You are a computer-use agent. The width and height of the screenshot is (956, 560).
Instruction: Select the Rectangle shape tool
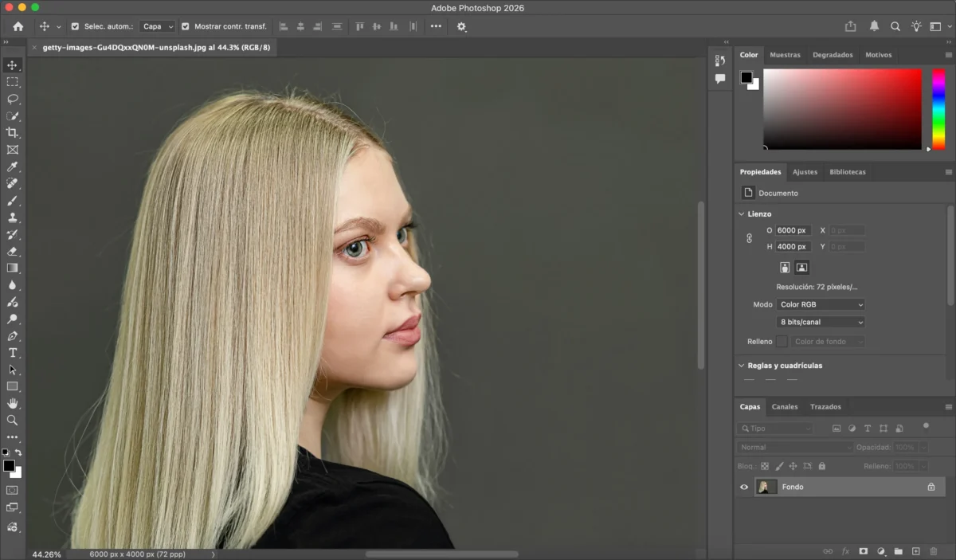12,386
